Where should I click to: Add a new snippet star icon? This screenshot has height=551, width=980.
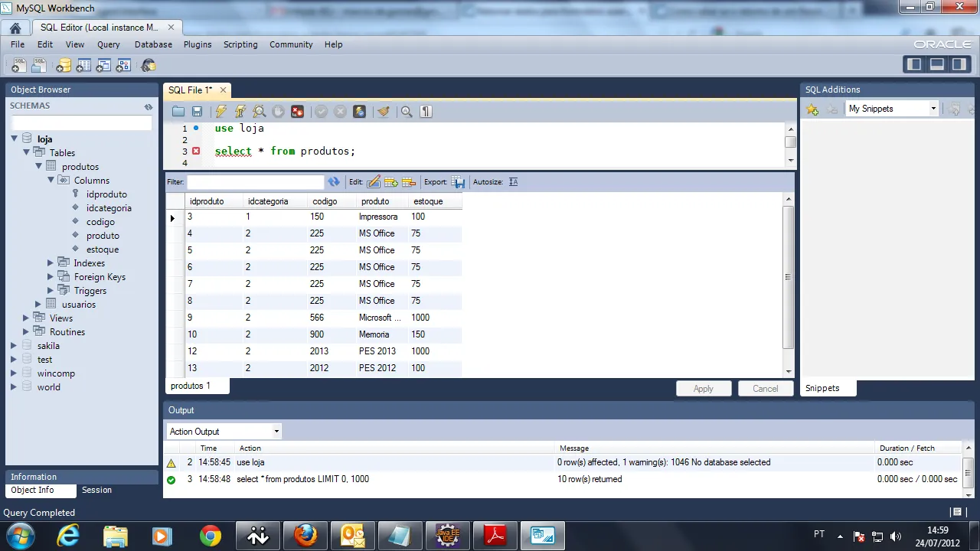[x=812, y=109]
